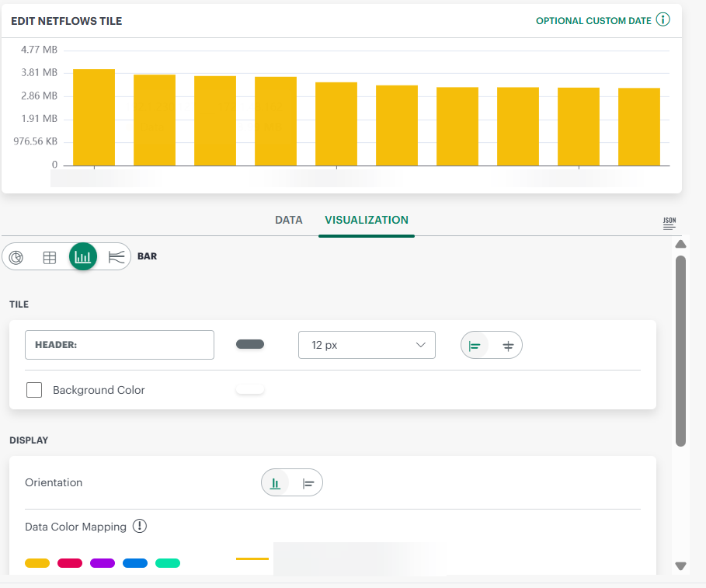Image resolution: width=706 pixels, height=588 pixels.
Task: Select the pie chart visualization type
Action: tap(16, 257)
